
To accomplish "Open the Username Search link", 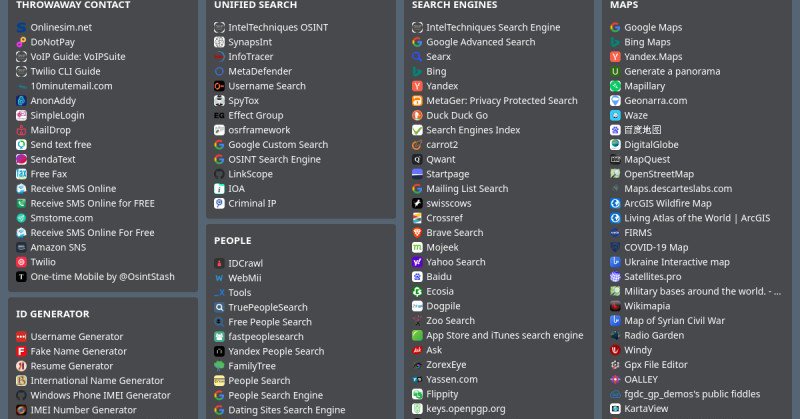I will coord(267,86).
